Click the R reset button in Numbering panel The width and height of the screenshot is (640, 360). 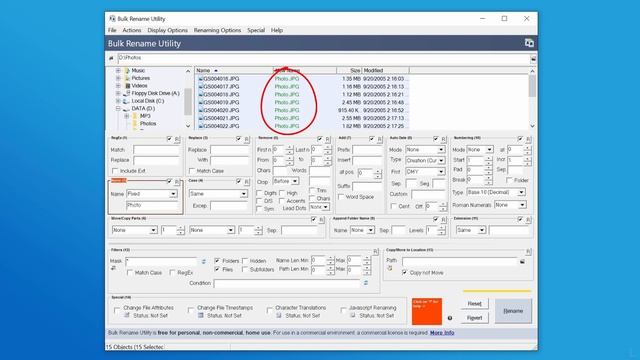(528, 139)
